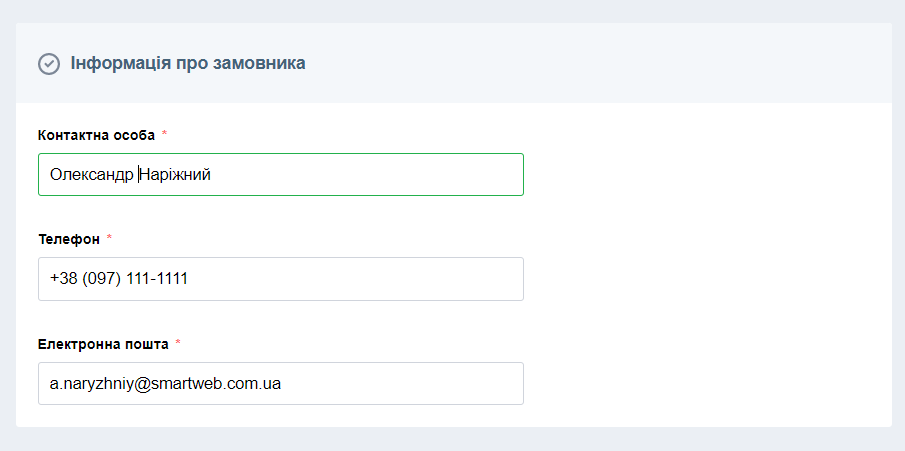The height and width of the screenshot is (451, 905).
Task: Click the "Електронна пошта" field label
Action: coord(103,343)
